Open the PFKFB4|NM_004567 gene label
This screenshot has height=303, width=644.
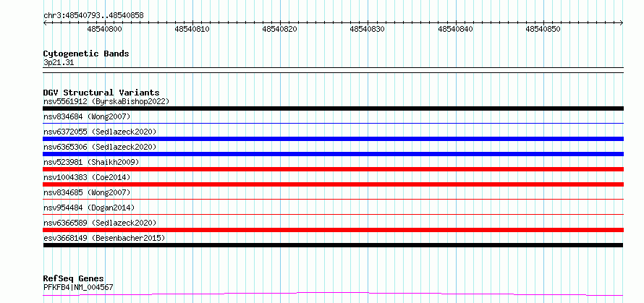pos(78,287)
